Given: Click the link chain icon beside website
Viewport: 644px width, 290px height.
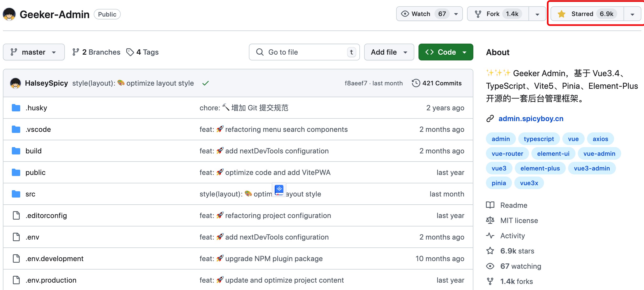Looking at the screenshot, I should pyautogui.click(x=490, y=118).
